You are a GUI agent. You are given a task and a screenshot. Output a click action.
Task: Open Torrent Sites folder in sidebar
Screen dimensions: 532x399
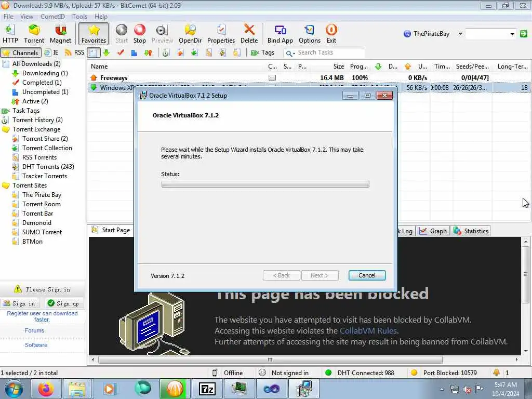point(30,185)
